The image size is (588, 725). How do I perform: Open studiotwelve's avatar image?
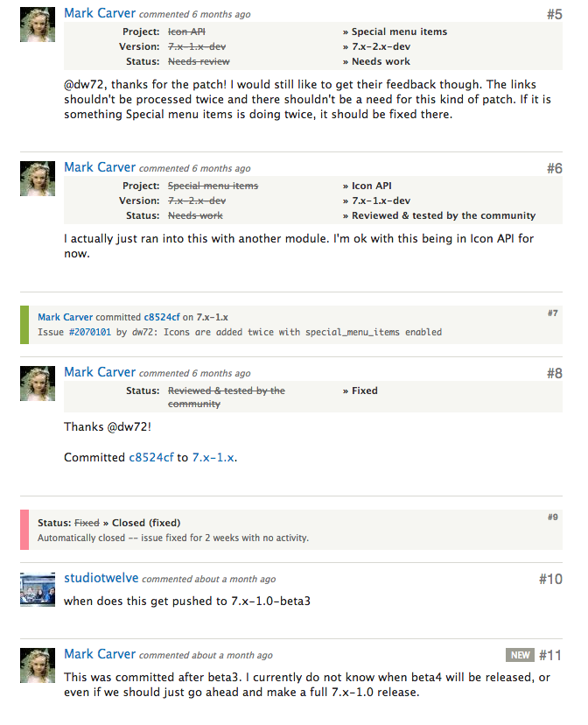tap(38, 589)
